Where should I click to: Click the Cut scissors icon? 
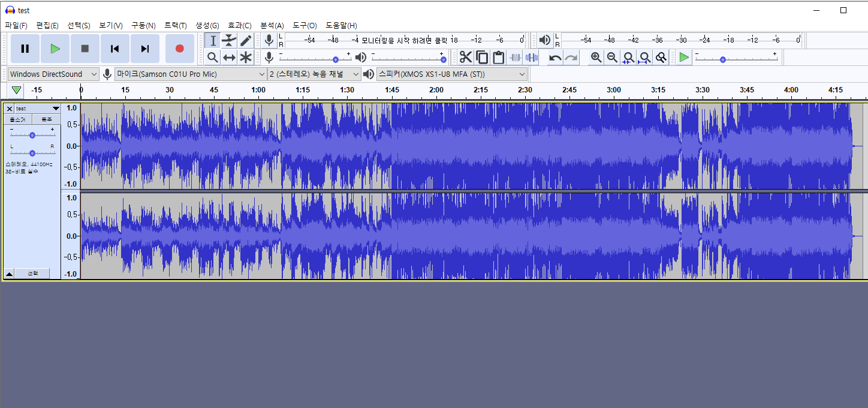[466, 57]
